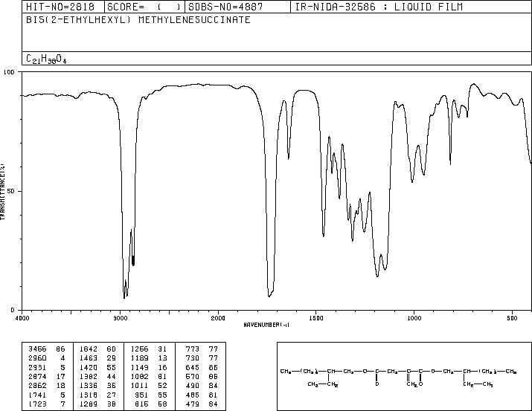The image size is (532, 411).
Task: Click the TRANSMITTANCE axis title
Action: (x=2, y=192)
